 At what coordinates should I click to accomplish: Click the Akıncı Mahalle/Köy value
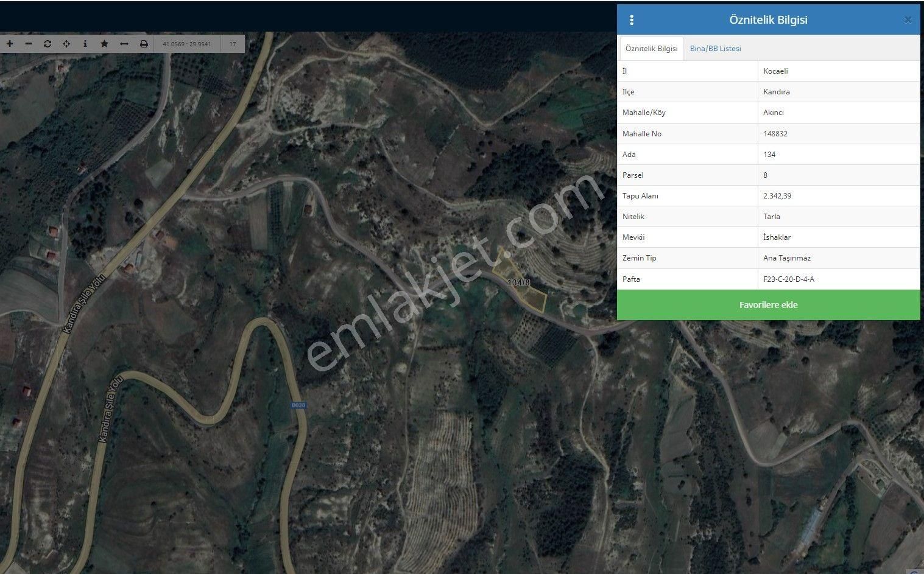click(774, 113)
